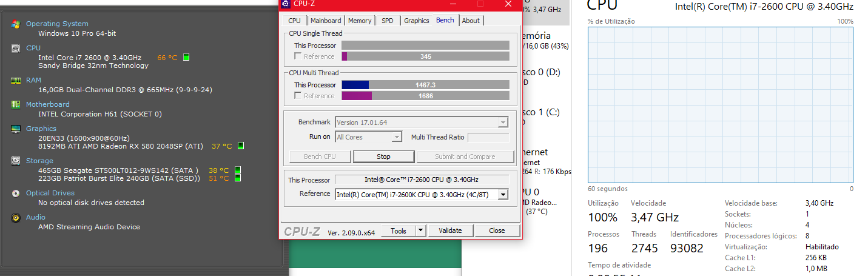Open the Audio section heading in Speccy
Viewport: 868px width, 276px height.
[36, 217]
